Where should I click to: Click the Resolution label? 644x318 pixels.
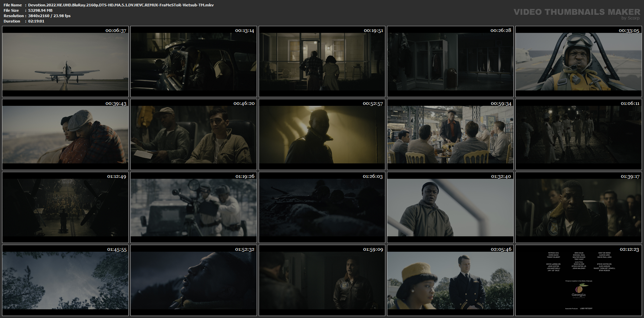(x=14, y=16)
